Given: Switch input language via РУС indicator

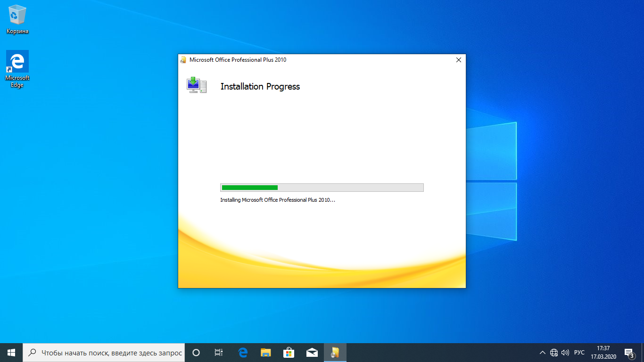Looking at the screenshot, I should [x=579, y=353].
